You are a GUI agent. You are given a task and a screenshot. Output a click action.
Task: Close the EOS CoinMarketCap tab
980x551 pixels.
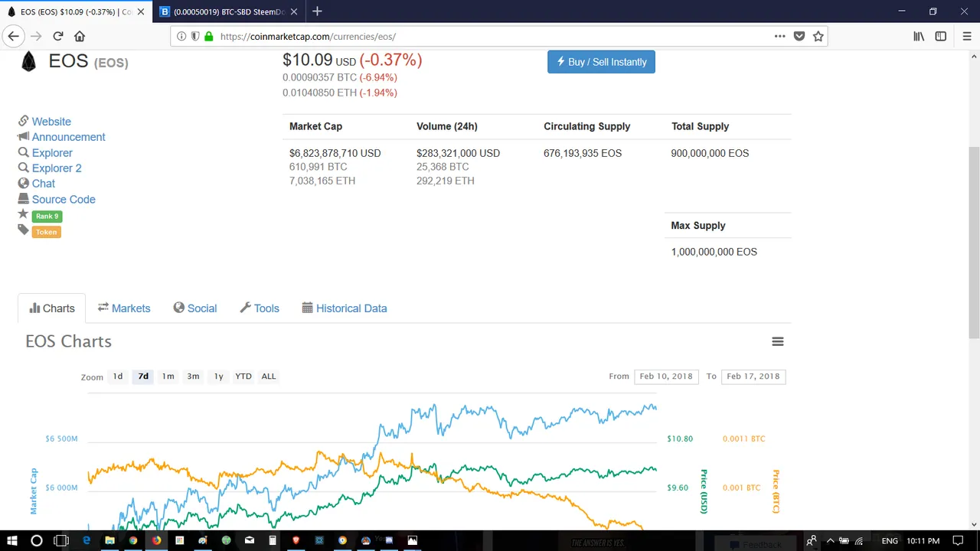click(140, 11)
